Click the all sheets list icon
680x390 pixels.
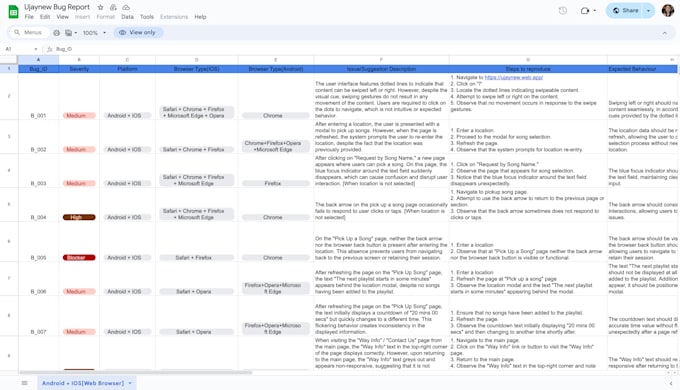tap(24, 383)
